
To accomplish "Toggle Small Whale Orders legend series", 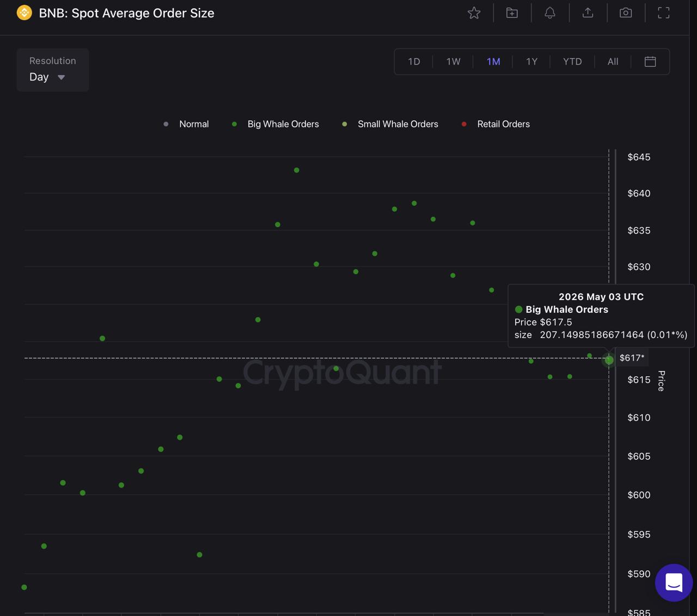I will (x=390, y=124).
